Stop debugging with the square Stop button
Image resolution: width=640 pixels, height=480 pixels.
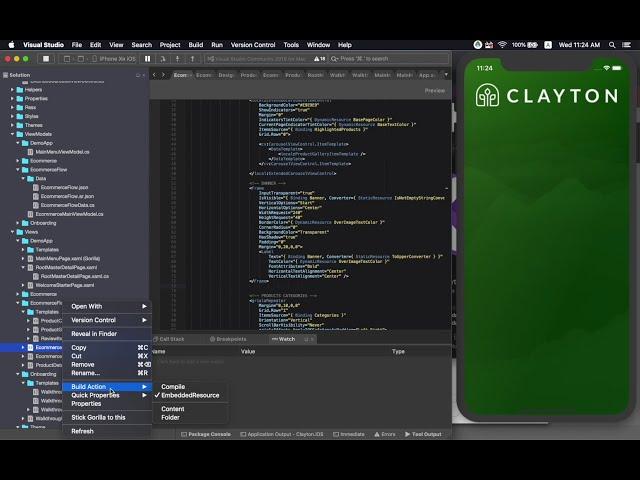pyautogui.click(x=46, y=59)
